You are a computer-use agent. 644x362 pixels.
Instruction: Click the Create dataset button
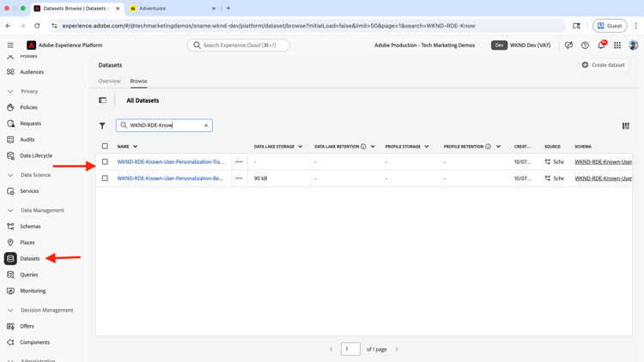point(604,65)
